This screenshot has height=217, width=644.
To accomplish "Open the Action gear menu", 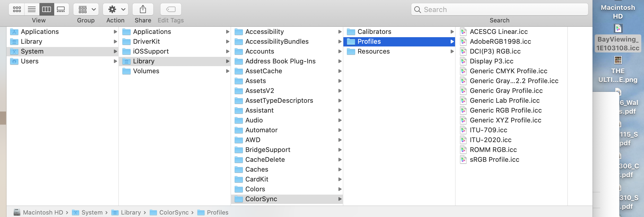I will click(x=116, y=10).
